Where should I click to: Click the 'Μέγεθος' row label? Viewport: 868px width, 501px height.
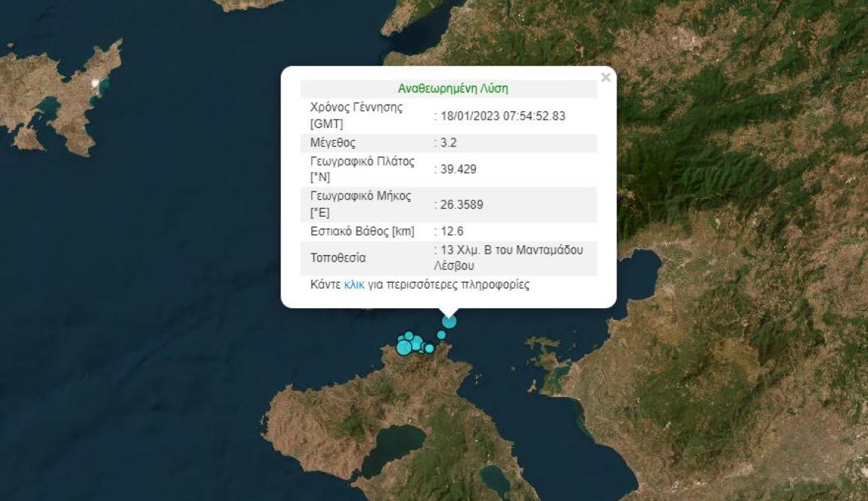click(x=333, y=142)
